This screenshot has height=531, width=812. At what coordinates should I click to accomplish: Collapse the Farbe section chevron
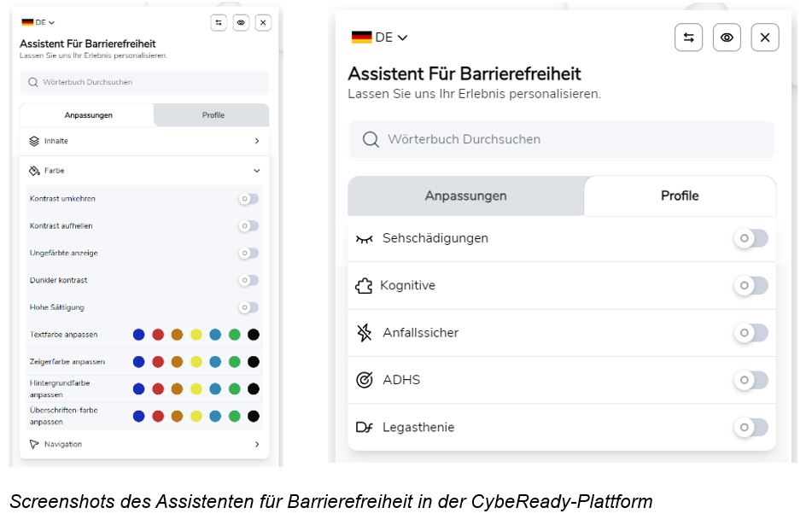pyautogui.click(x=256, y=171)
